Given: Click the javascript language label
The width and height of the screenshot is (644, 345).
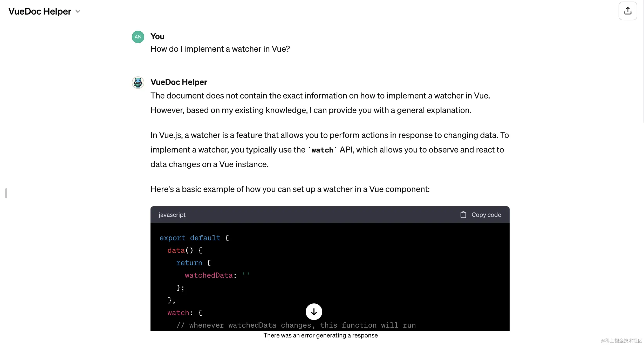Looking at the screenshot, I should (x=172, y=215).
